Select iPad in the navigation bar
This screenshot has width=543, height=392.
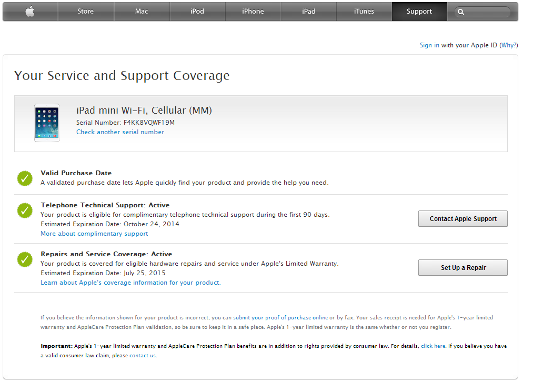pos(309,12)
